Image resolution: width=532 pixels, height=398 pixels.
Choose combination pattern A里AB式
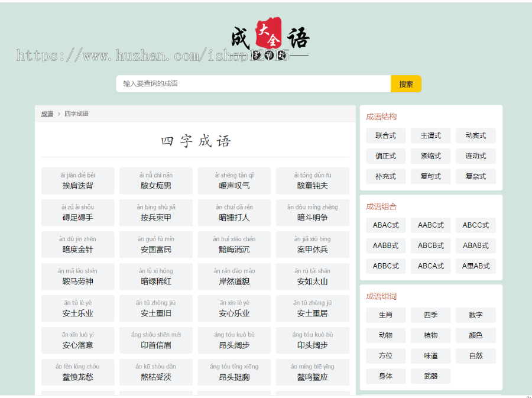click(476, 266)
